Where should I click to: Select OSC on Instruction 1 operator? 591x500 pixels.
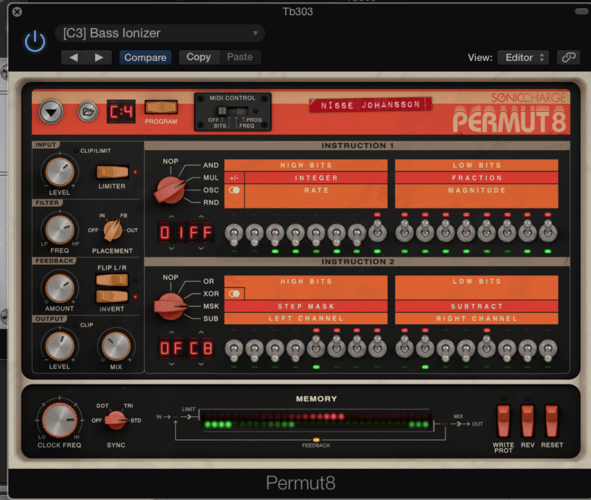211,190
